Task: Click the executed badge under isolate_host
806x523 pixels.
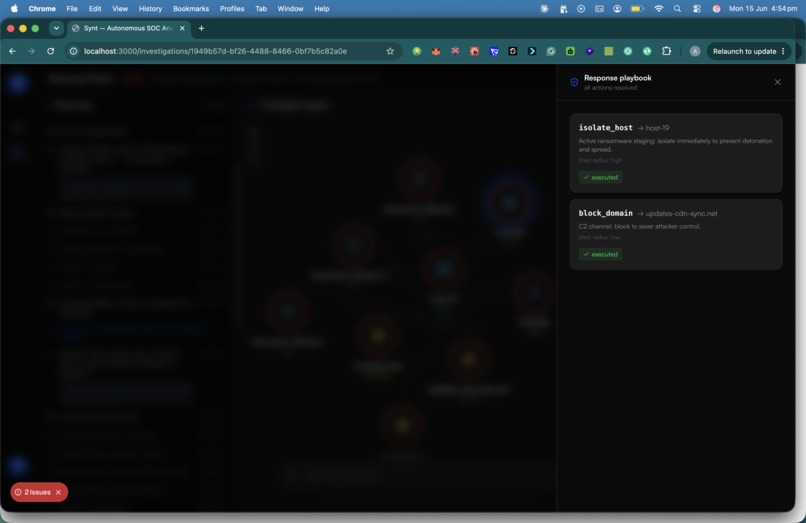Action: pos(600,177)
